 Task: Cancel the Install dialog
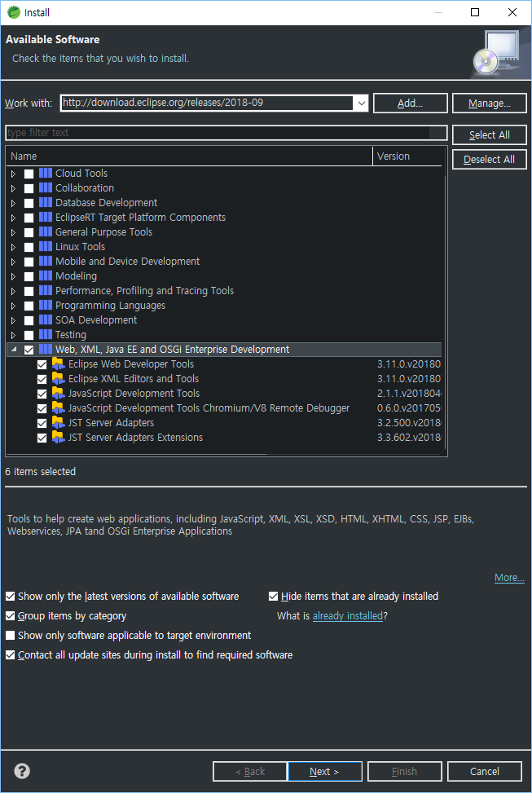pos(485,771)
